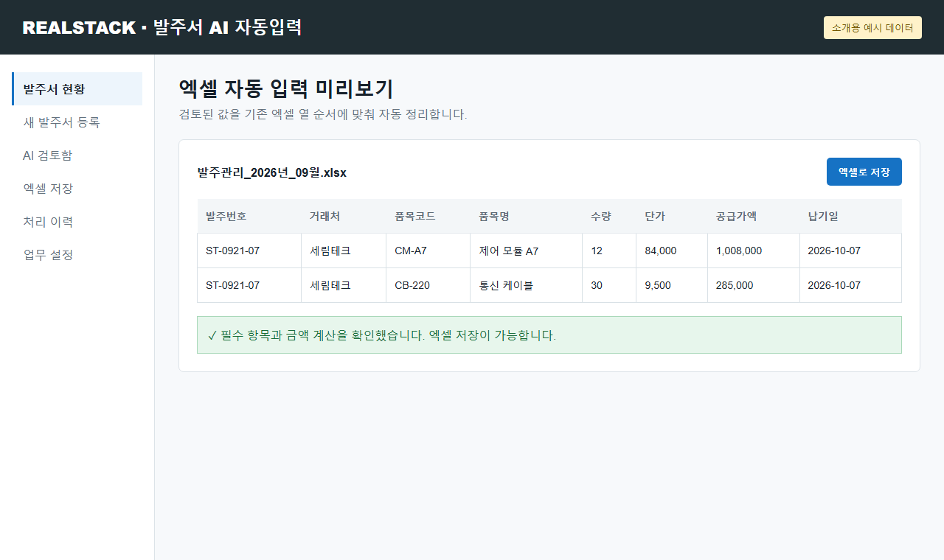Viewport: 944px width, 560px height.
Task: Click the 1,008,000 supply amount cell
Action: [x=754, y=251]
